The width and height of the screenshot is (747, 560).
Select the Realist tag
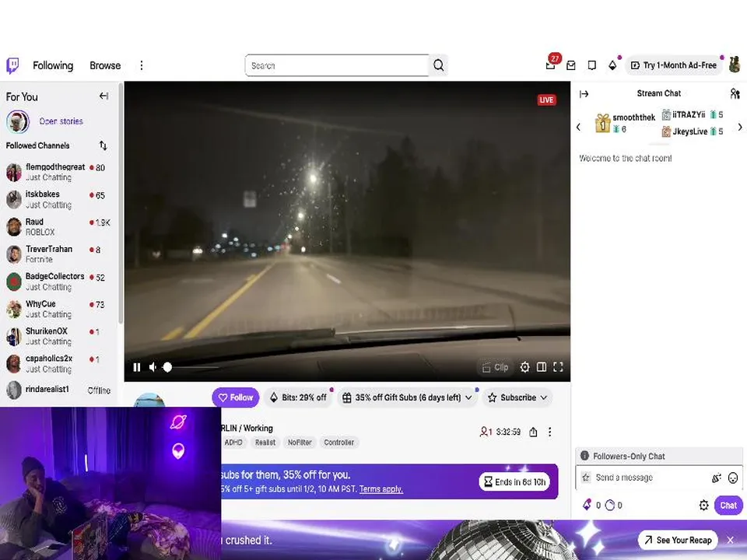[265, 443]
